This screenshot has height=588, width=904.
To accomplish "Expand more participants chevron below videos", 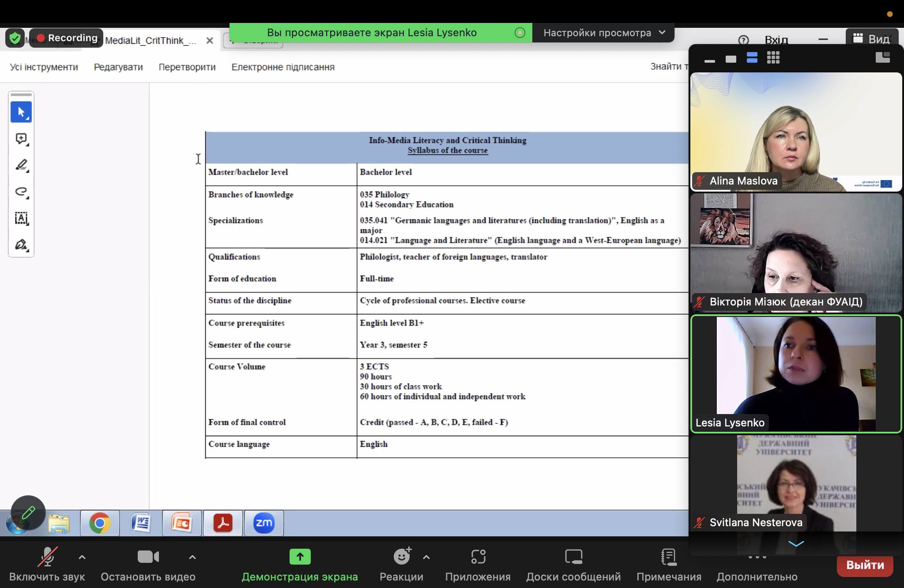I will pyautogui.click(x=796, y=543).
